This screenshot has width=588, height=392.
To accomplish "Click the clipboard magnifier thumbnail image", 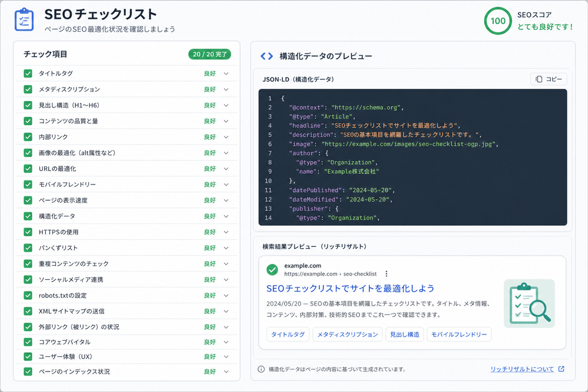I will (x=529, y=304).
